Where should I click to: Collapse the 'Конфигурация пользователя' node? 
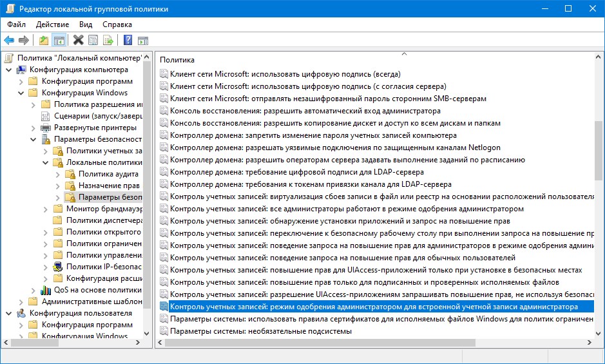pyautogui.click(x=8, y=313)
